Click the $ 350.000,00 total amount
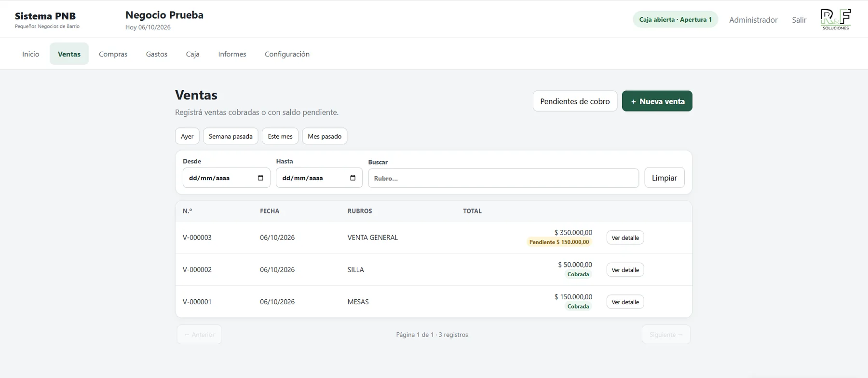 point(573,233)
